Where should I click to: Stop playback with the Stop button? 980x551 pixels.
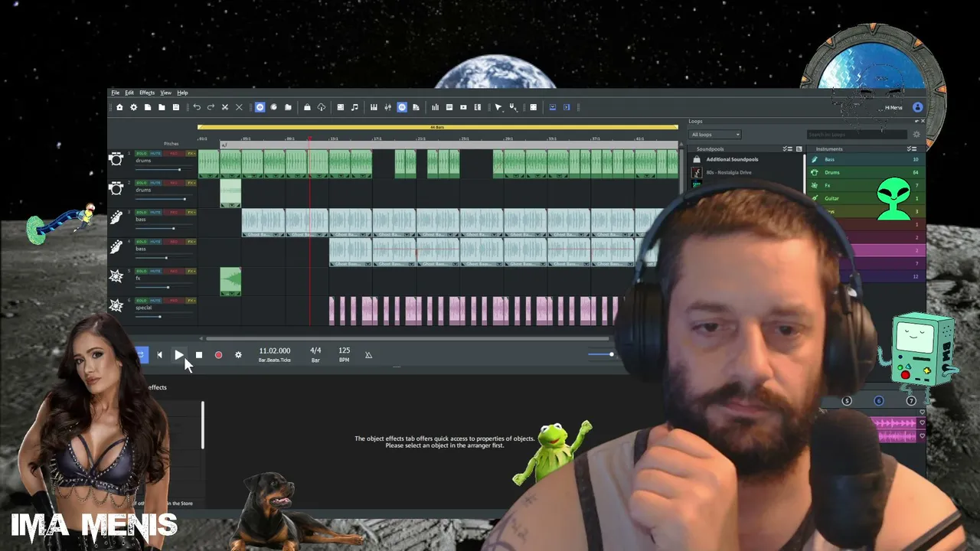pos(199,355)
